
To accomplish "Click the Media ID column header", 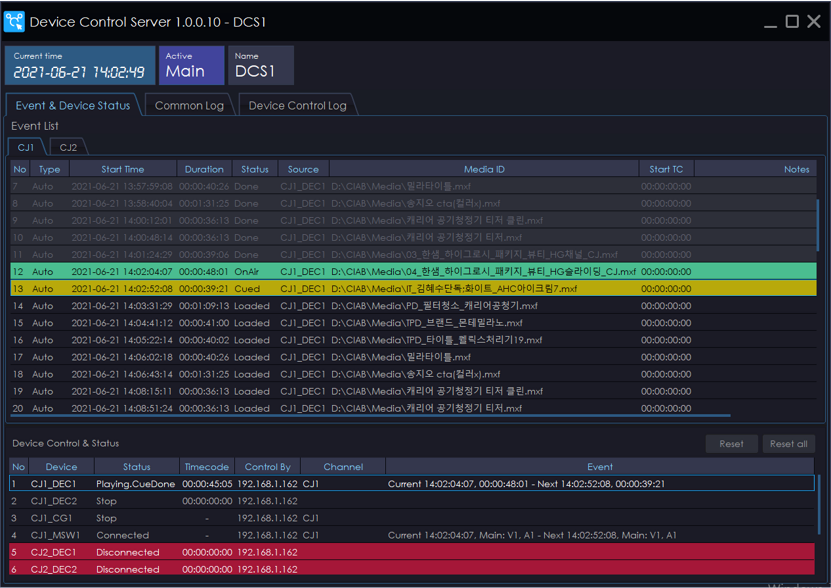I will coord(484,169).
